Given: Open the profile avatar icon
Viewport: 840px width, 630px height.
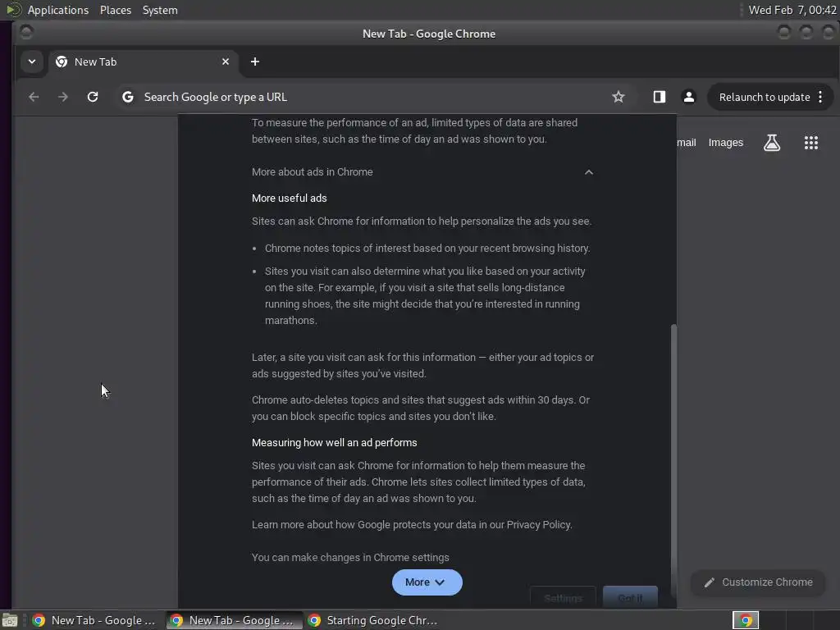Looking at the screenshot, I should 689,97.
